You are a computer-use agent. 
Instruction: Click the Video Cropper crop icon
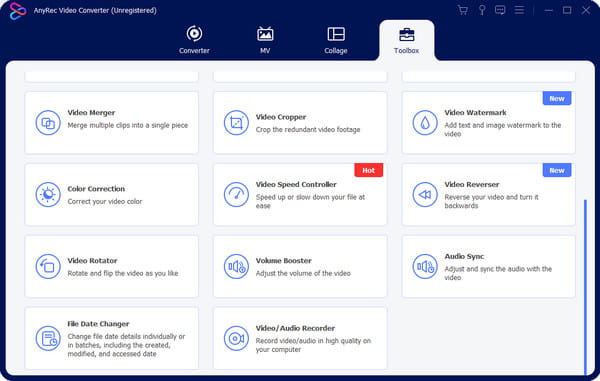[x=236, y=123]
